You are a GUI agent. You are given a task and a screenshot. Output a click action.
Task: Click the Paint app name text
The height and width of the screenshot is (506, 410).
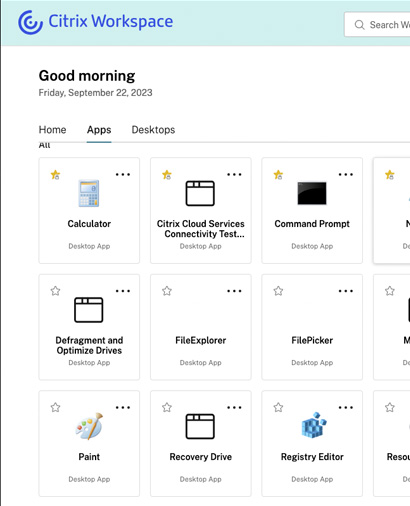[89, 457]
